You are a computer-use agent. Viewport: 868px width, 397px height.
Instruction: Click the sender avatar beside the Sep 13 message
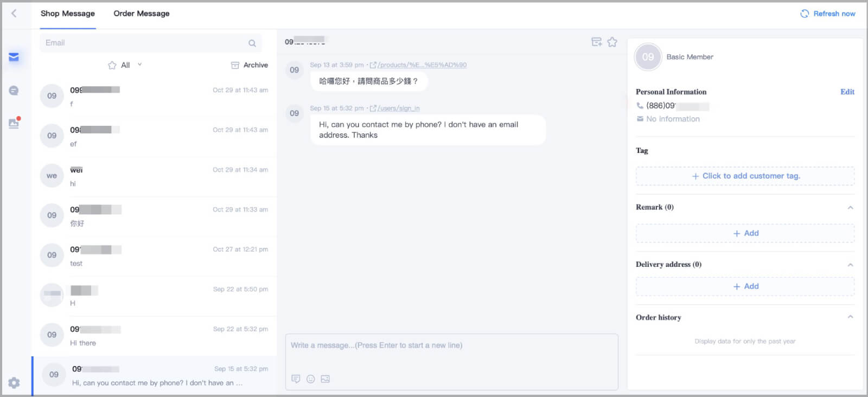(x=294, y=70)
